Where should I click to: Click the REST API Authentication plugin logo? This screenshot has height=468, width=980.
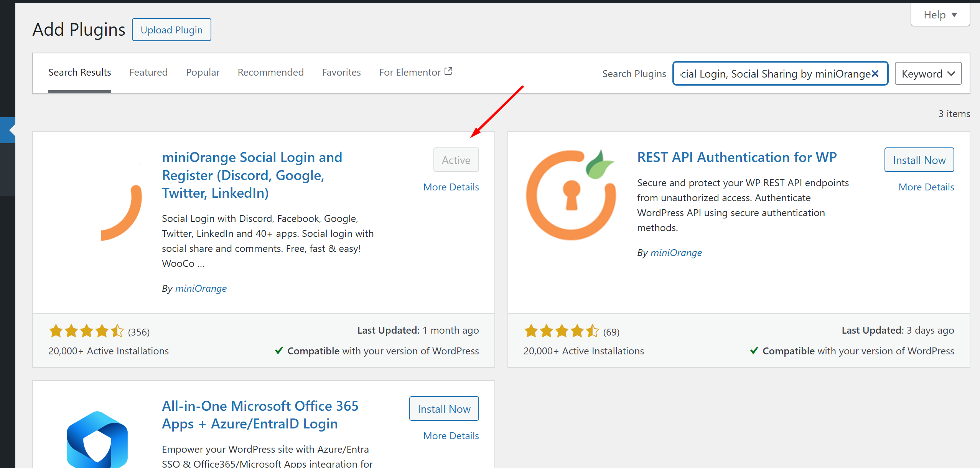(570, 195)
